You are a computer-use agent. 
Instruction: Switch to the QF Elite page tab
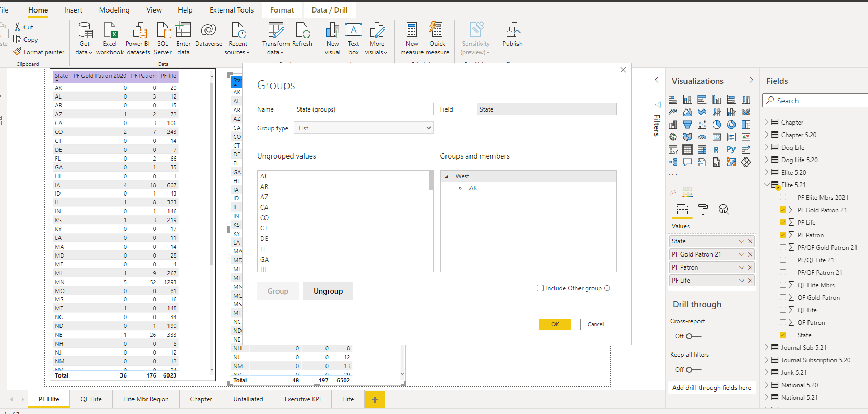point(91,399)
